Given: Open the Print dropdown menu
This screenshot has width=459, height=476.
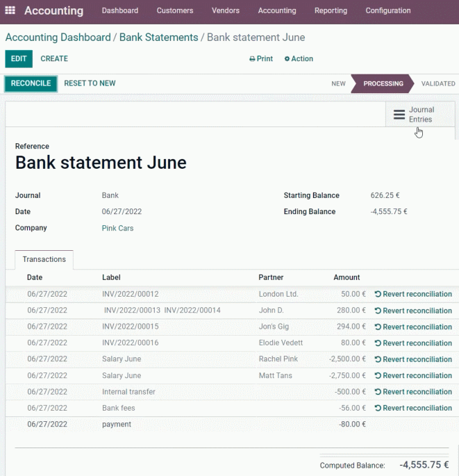Looking at the screenshot, I should point(261,58).
